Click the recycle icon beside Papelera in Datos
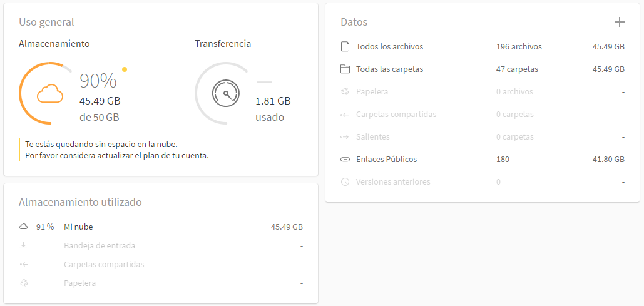The height and width of the screenshot is (306, 644). [345, 91]
